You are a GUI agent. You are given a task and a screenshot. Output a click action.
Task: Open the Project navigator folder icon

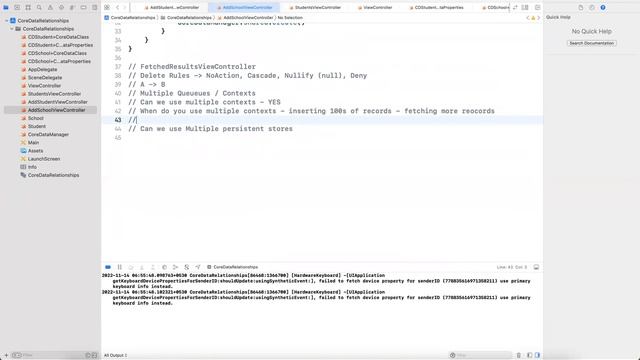coord(6,7)
